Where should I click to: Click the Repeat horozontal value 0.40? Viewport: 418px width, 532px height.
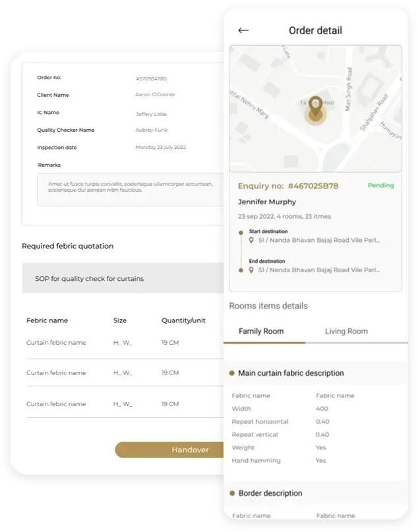pyautogui.click(x=322, y=422)
